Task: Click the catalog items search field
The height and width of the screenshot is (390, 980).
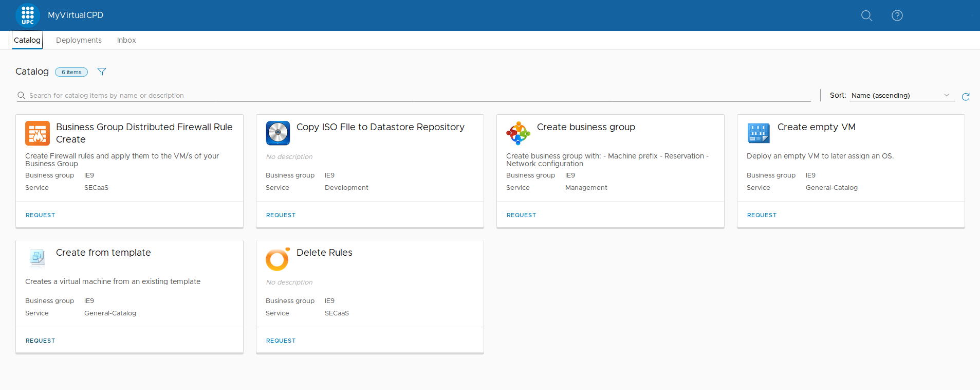Action: coord(411,95)
